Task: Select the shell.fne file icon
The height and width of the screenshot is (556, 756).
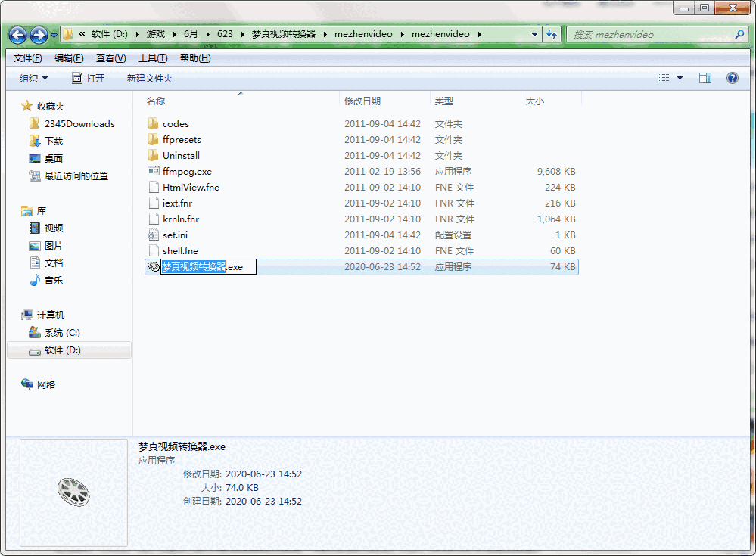Action: click(154, 250)
